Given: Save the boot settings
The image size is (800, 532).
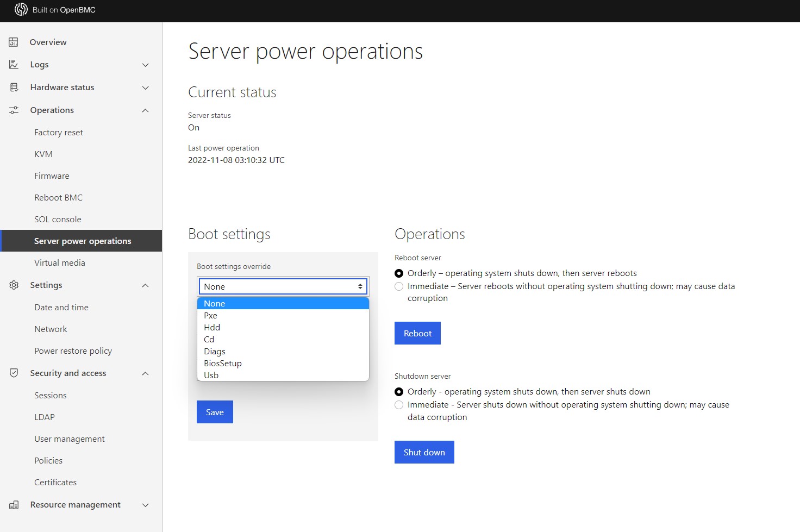Looking at the screenshot, I should pos(215,412).
